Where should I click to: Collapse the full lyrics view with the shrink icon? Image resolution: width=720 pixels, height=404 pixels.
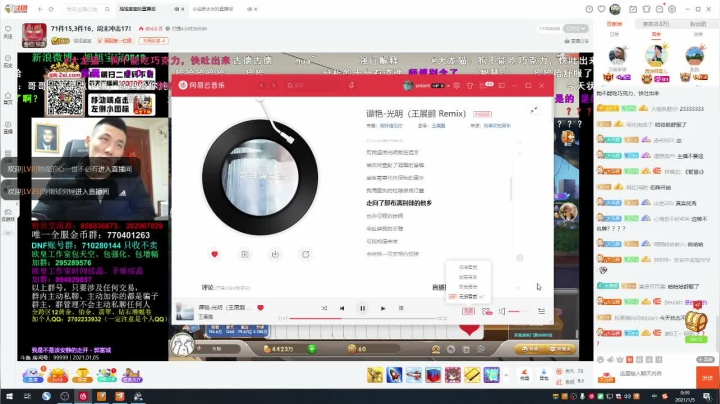(x=534, y=110)
